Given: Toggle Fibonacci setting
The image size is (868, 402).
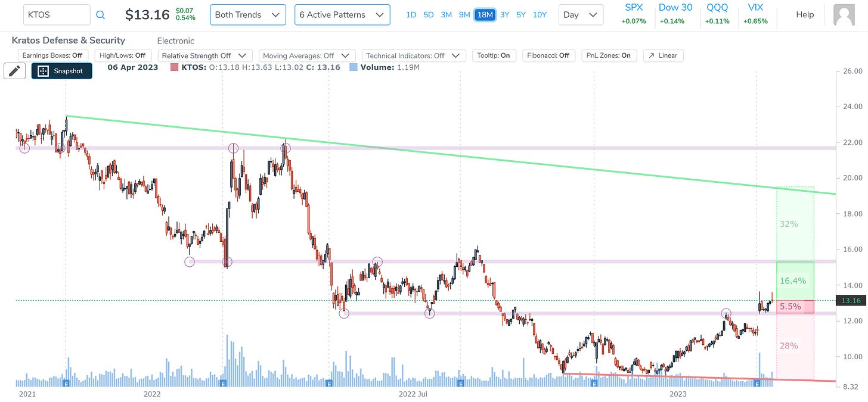Looking at the screenshot, I should tap(548, 55).
